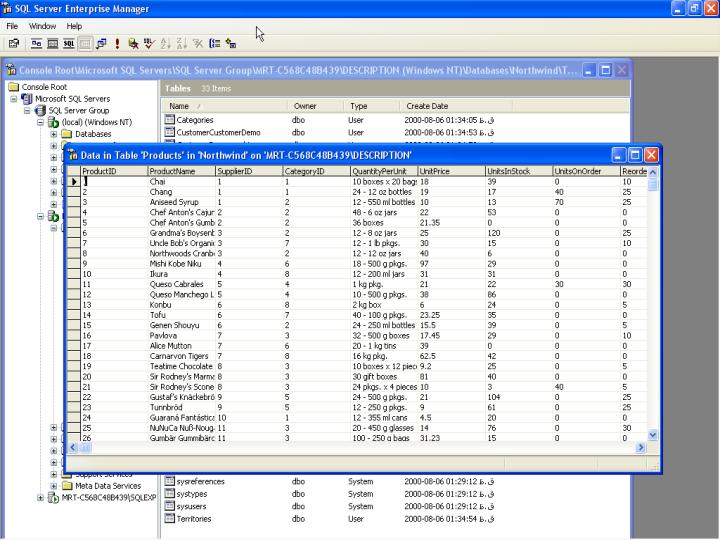Maximize the Data in Table 'Products' window
Image resolution: width=720 pixels, height=540 pixels.
pos(635,155)
